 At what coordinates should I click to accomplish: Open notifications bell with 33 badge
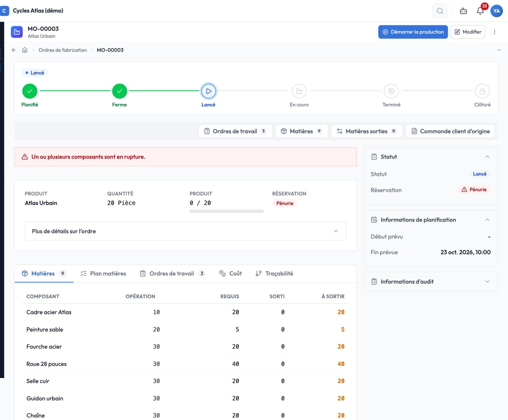480,11
